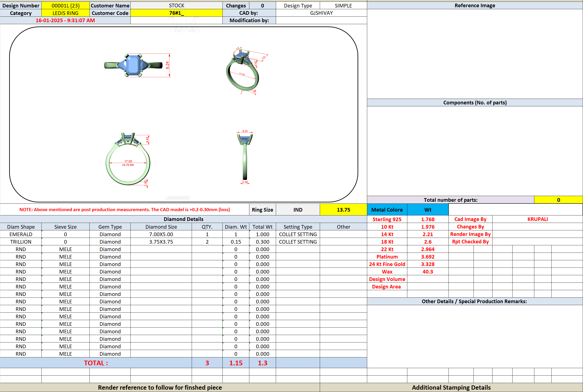Click the 18 Kt weight 2.6
This screenshot has height=392, width=583.
[x=428, y=242]
